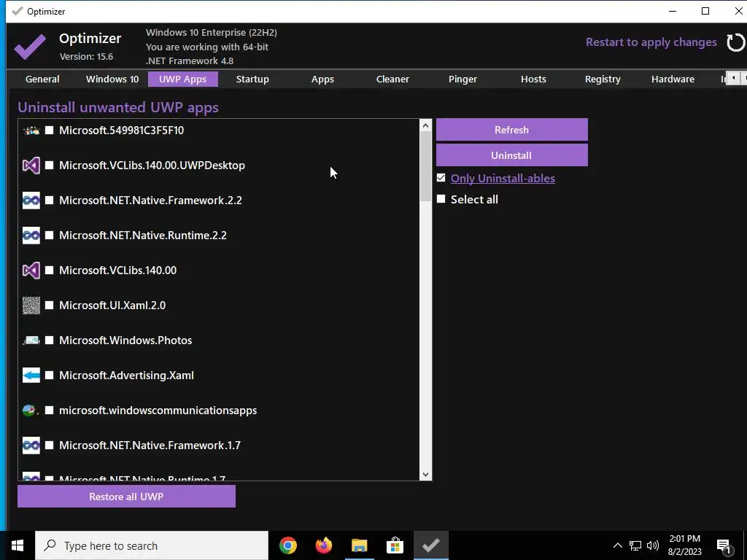Viewport: 747px width, 560px height.
Task: Select the Microsoft.UI.Xaml.2.0 list entry text
Action: 112,306
